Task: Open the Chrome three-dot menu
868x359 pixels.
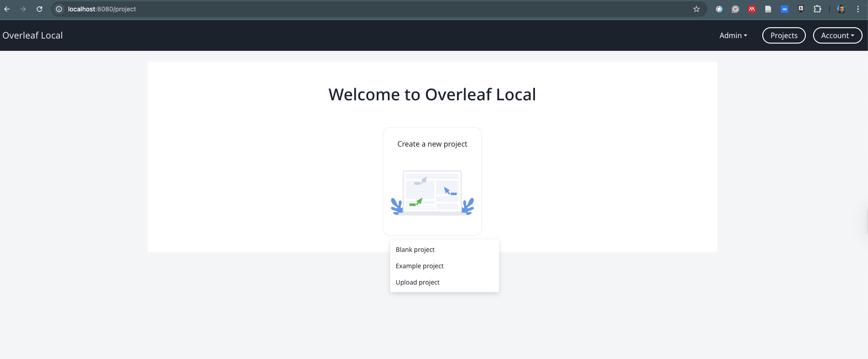Action: coord(858,9)
